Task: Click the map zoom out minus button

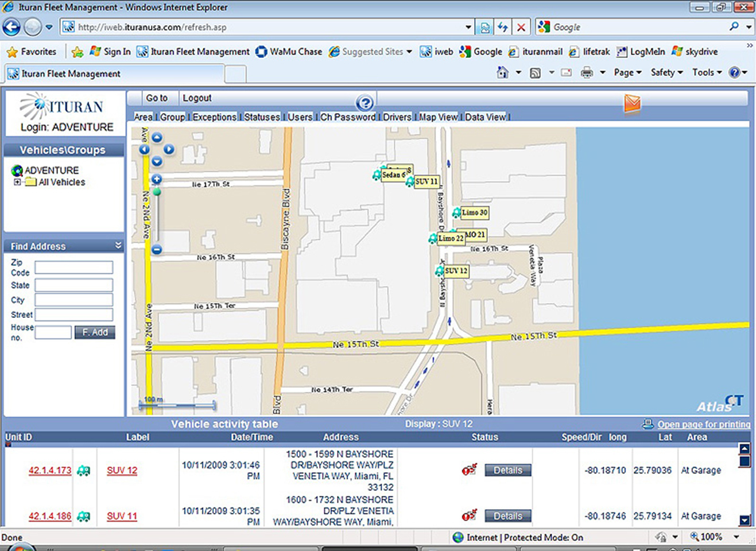Action: click(x=157, y=250)
